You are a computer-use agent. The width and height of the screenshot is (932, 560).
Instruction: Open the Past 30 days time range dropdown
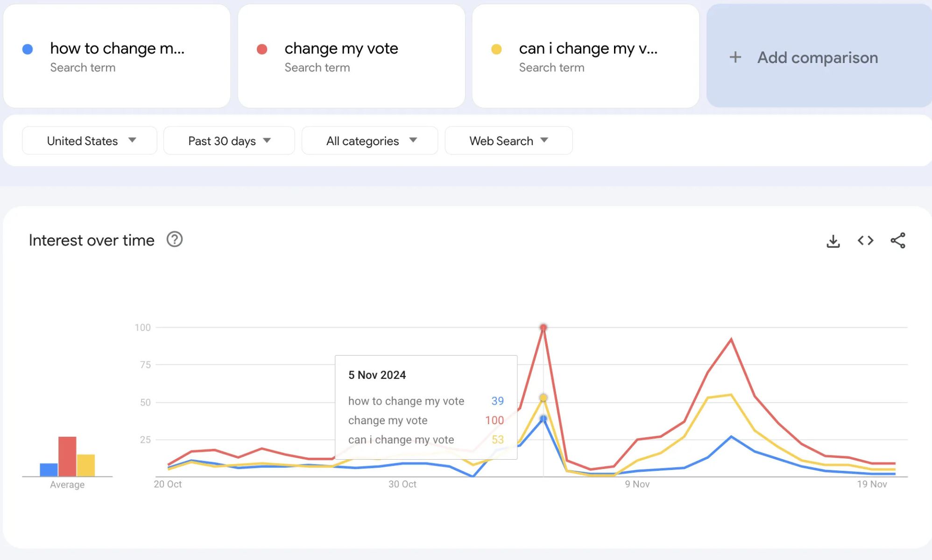click(228, 140)
